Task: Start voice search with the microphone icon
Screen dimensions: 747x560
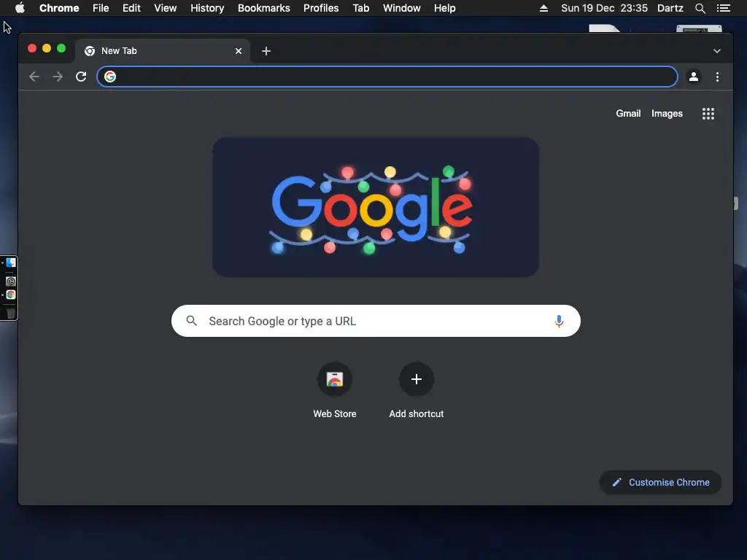Action: click(559, 321)
